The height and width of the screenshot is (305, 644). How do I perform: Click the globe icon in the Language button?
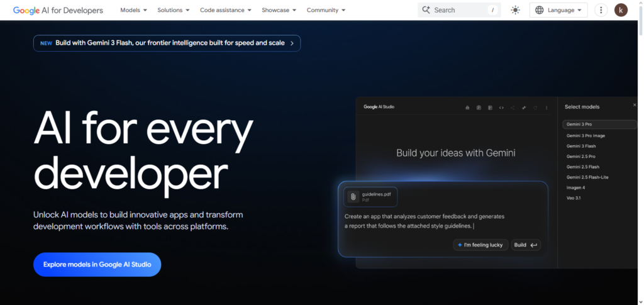pos(539,10)
